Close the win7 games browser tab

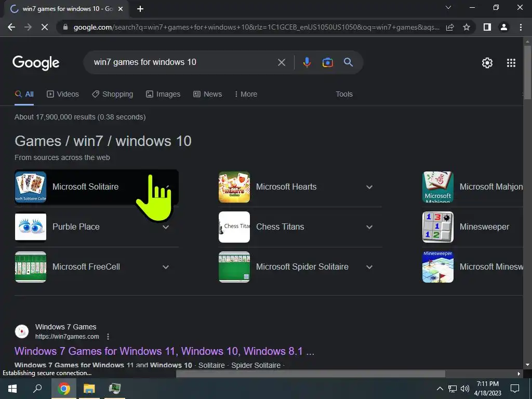click(121, 9)
